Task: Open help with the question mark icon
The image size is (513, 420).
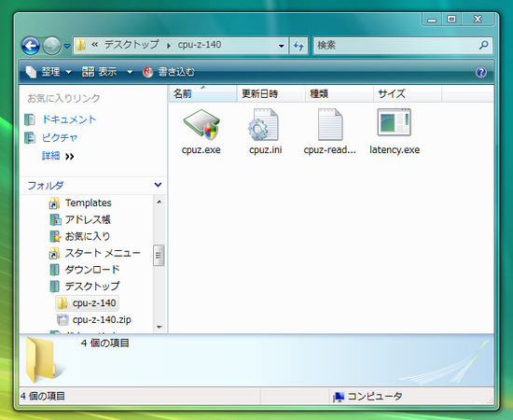Action: point(480,72)
